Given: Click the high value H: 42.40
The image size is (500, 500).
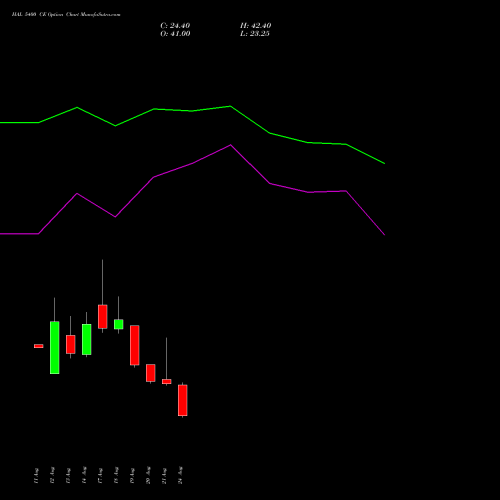Looking at the screenshot, I should coord(255,26).
